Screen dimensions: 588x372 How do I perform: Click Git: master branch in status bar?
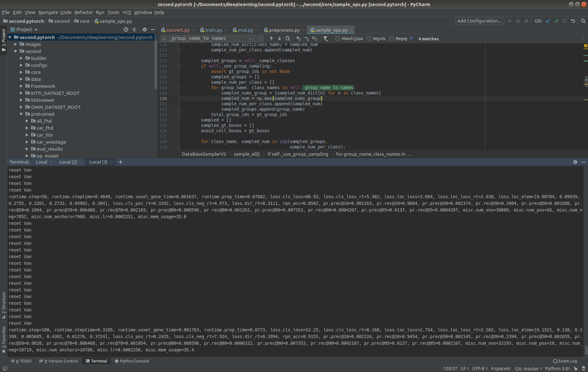click(528, 369)
